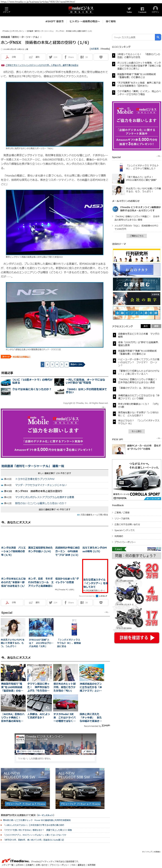This screenshot has width=162, height=868.
Task: Open related article クルマは本当に高くなったのか
Action: [x=32, y=389]
